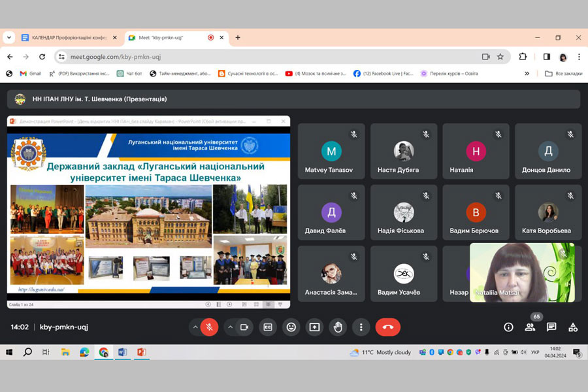The height and width of the screenshot is (392, 588).
Task: Open Windows taskbar search
Action: [27, 352]
